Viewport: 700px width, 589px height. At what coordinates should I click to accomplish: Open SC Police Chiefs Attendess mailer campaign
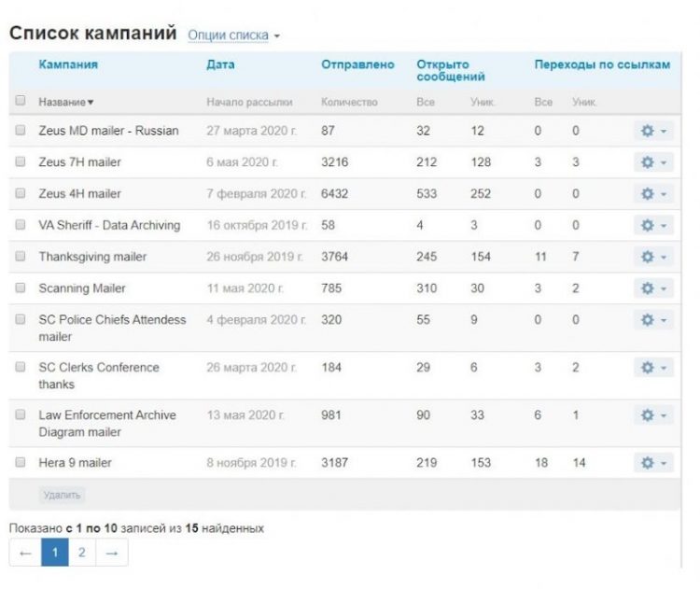(112, 329)
